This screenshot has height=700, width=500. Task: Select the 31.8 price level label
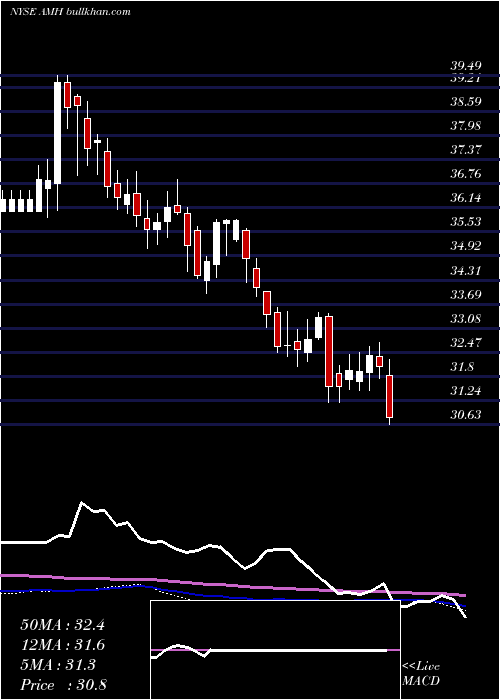tap(462, 367)
